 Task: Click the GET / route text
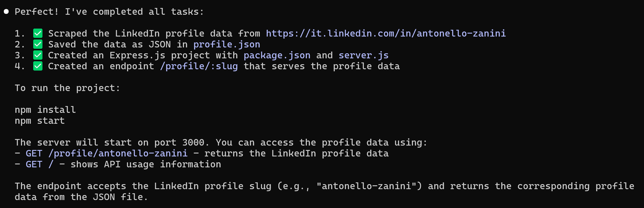[x=40, y=164]
